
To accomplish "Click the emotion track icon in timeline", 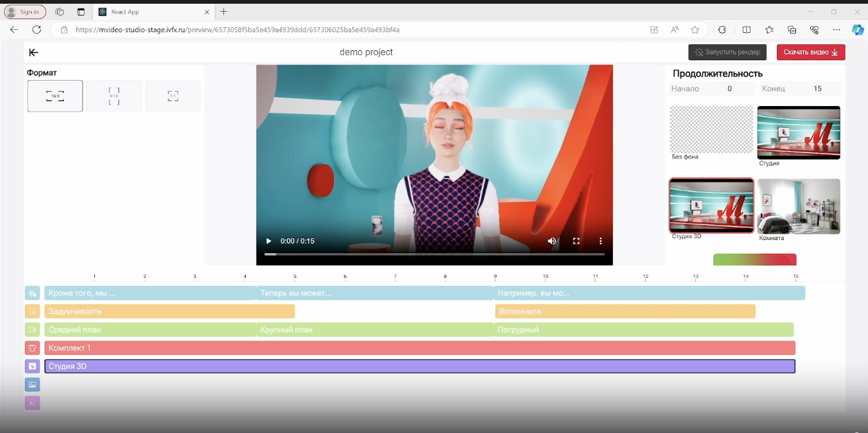I will pyautogui.click(x=32, y=311).
